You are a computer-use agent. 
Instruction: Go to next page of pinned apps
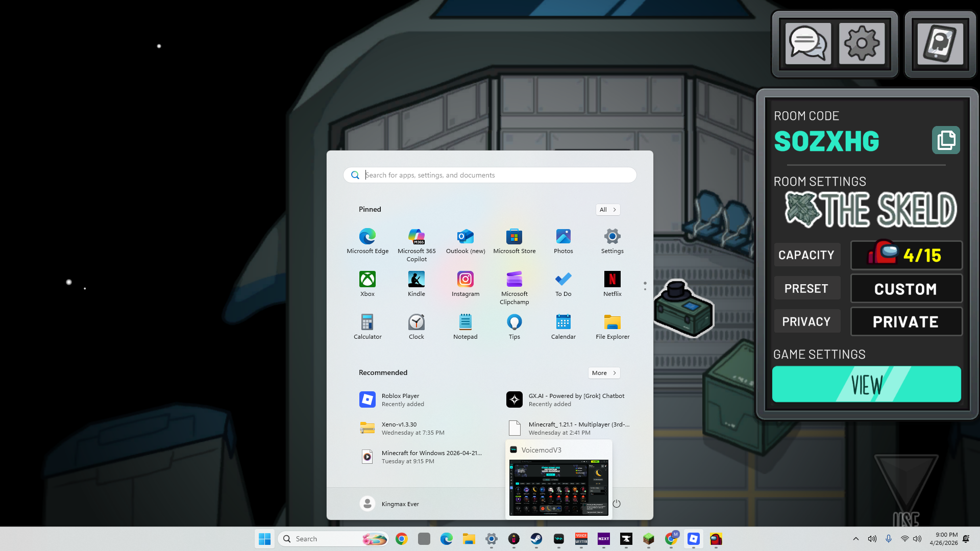(x=645, y=290)
